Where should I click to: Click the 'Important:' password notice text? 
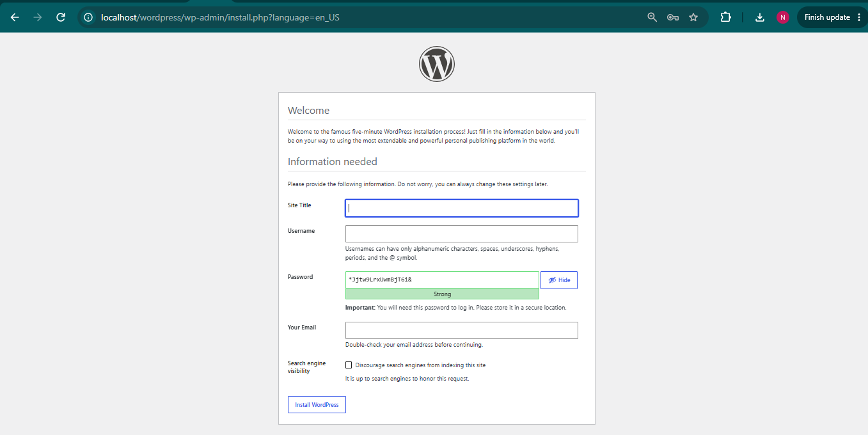point(456,308)
